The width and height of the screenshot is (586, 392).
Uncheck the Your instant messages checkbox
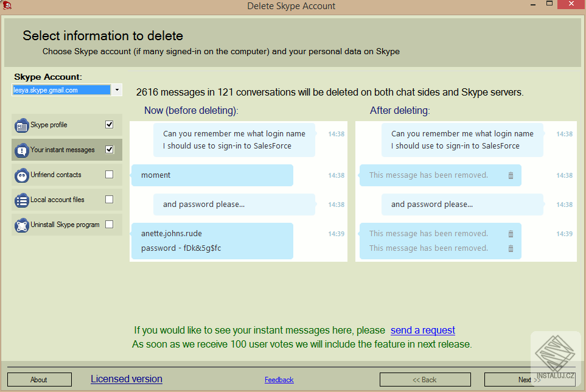coord(108,150)
